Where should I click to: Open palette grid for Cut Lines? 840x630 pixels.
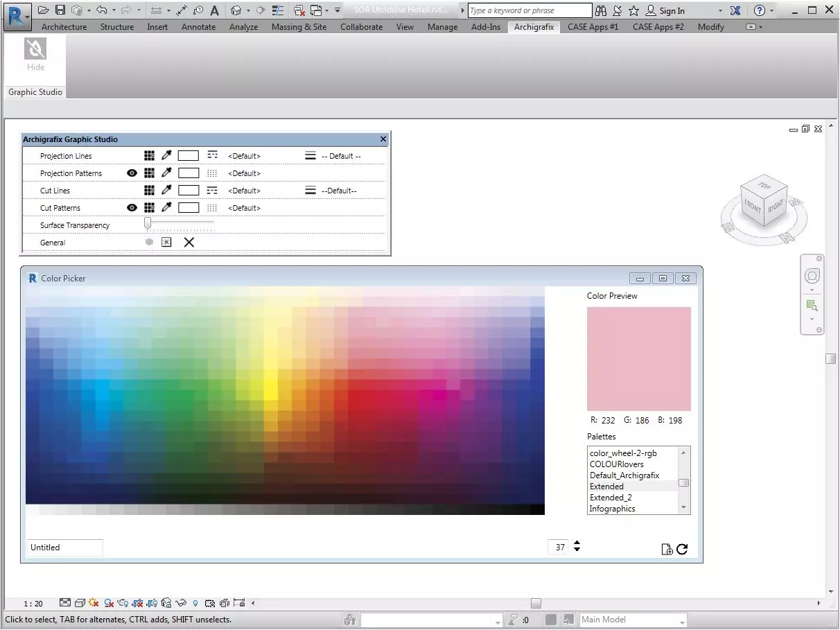click(149, 191)
